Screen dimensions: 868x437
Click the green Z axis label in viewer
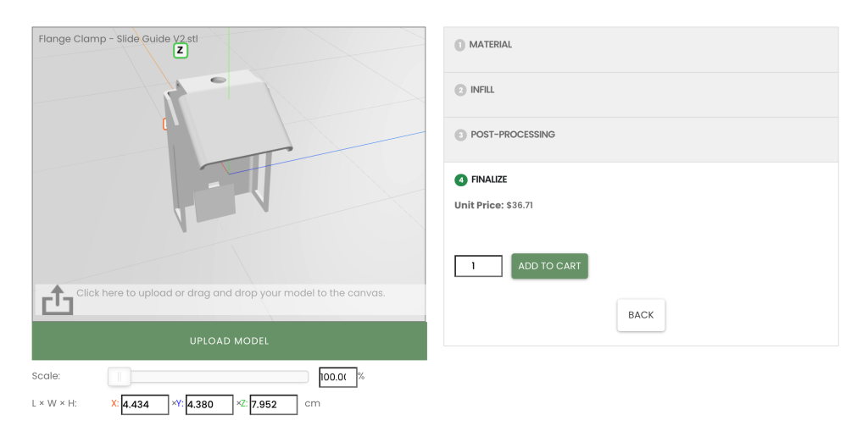pyautogui.click(x=180, y=51)
